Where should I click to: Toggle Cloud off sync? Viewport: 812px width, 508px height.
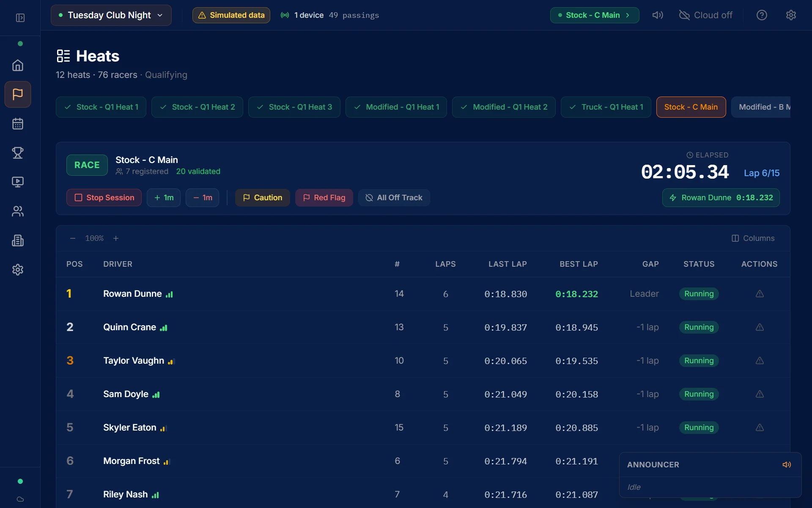point(705,15)
